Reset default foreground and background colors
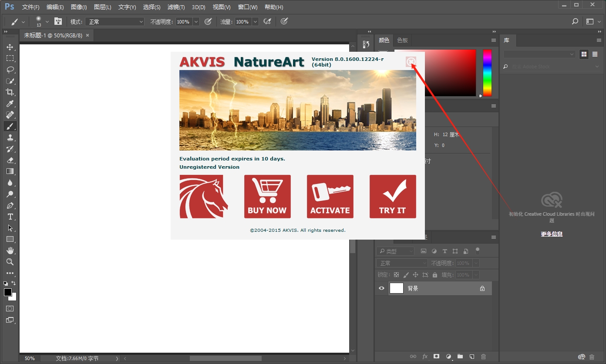The image size is (606, 364). coord(6,283)
